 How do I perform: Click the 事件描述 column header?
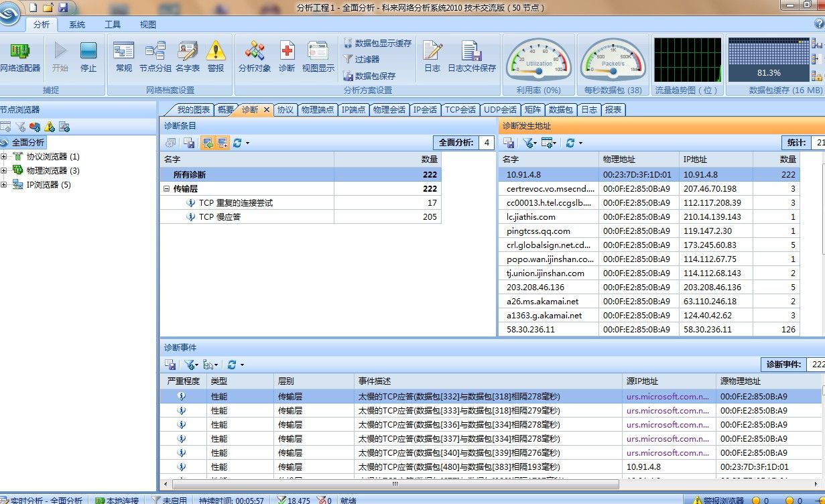tap(374, 381)
